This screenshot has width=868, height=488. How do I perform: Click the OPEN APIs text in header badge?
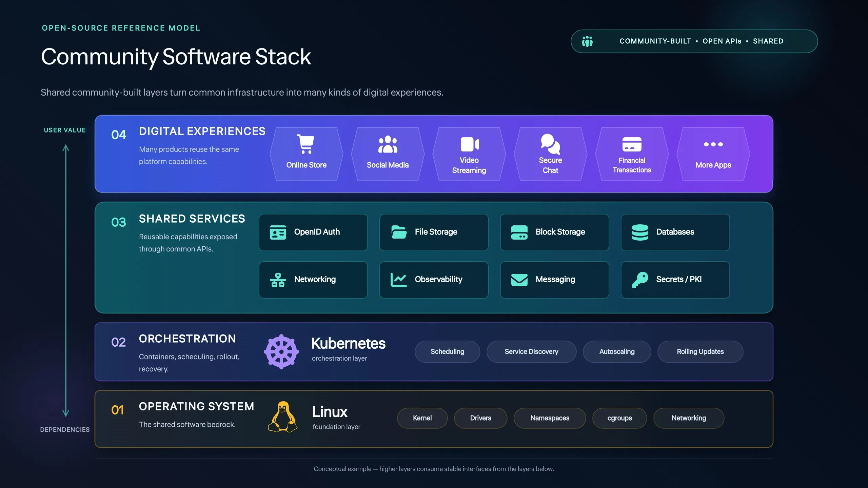pyautogui.click(x=722, y=41)
